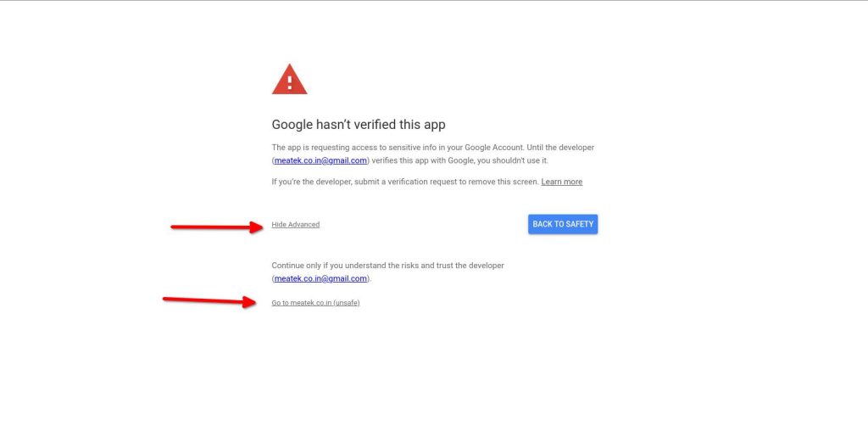The image size is (868, 426).
Task: Click the BACK TO SAFETY button
Action: [563, 224]
